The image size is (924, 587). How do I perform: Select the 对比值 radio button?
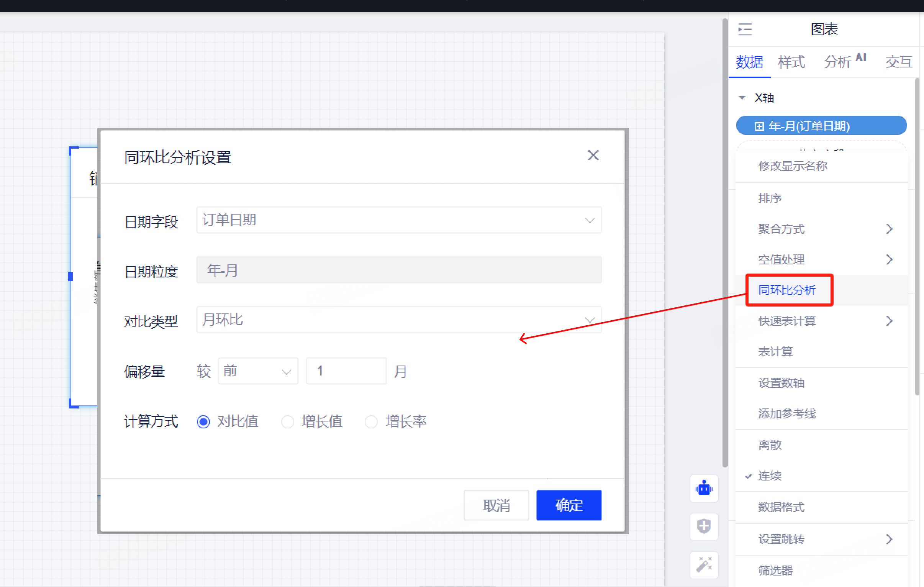203,421
